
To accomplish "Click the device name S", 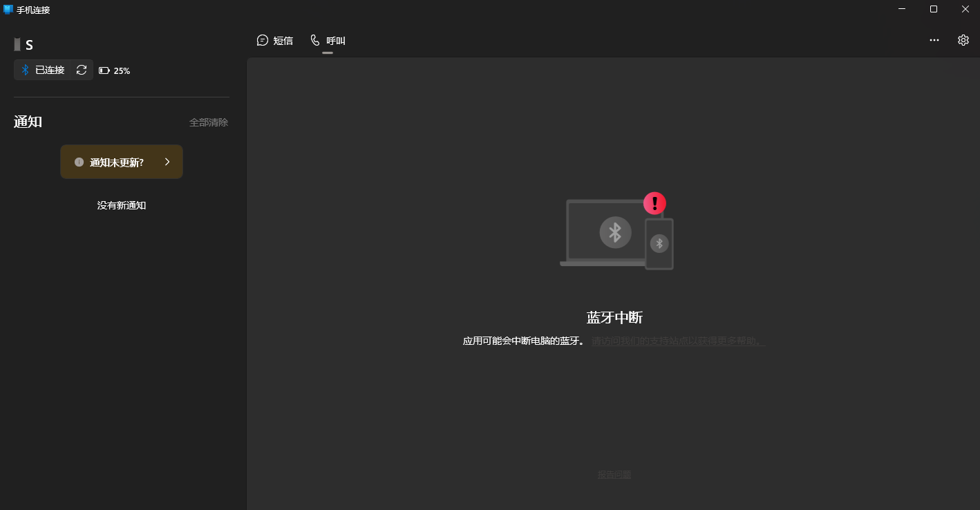I will click(29, 46).
